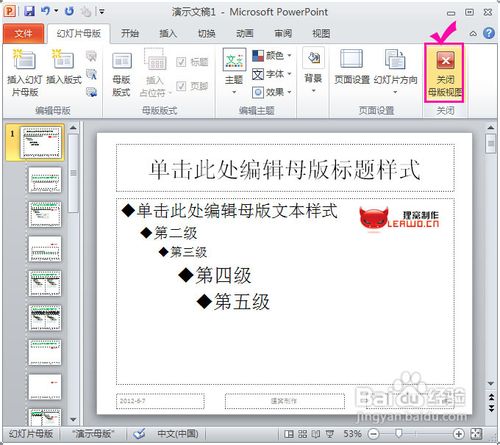This screenshot has width=500, height=445.
Task: Open the Effects (效果) dropdown
Action: click(x=271, y=92)
